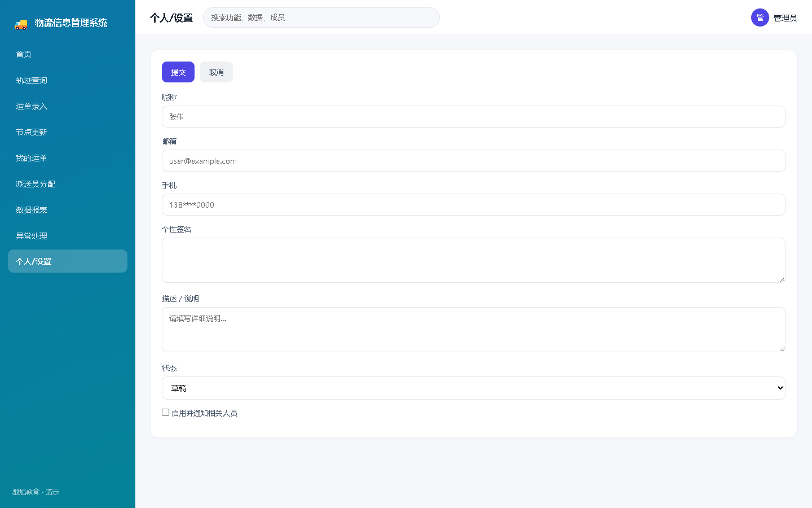Click the delivery truck logo icon
Screen dimensions: 812x508
click(x=21, y=23)
